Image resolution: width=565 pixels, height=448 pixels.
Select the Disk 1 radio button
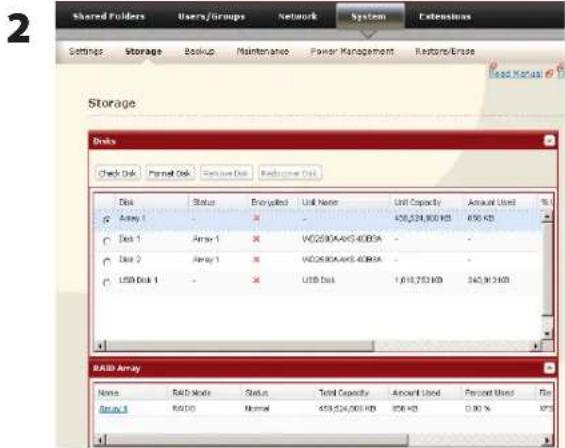[x=107, y=241]
